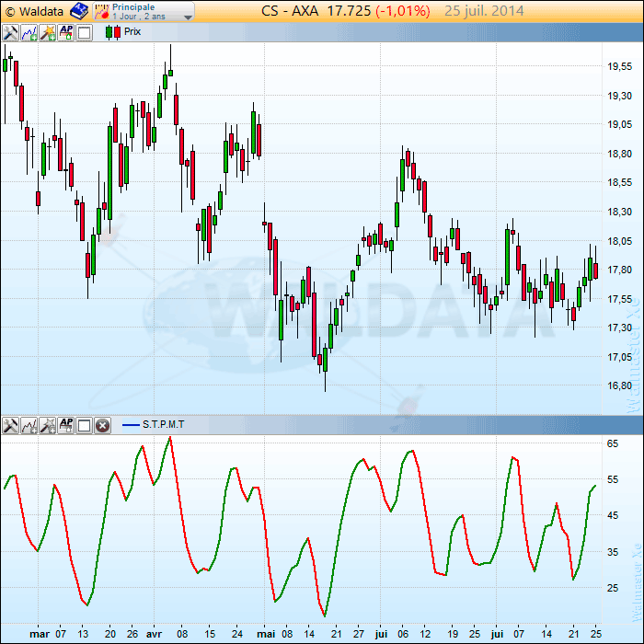The height and width of the screenshot is (644, 644).
Task: Toggle the empty square box in price panel
Action: [84, 32]
